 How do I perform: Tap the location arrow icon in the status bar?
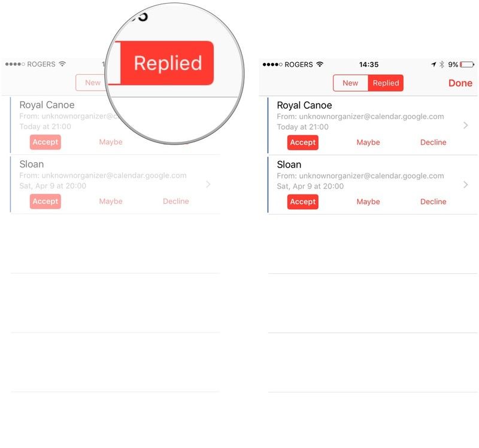433,65
